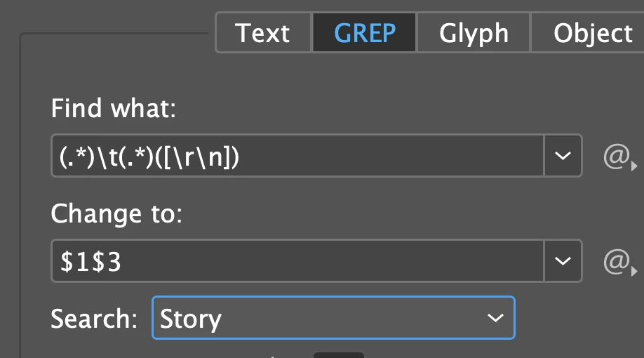The image size is (644, 358).
Task: Click into the Change to field containing $1$3
Action: [x=297, y=261]
